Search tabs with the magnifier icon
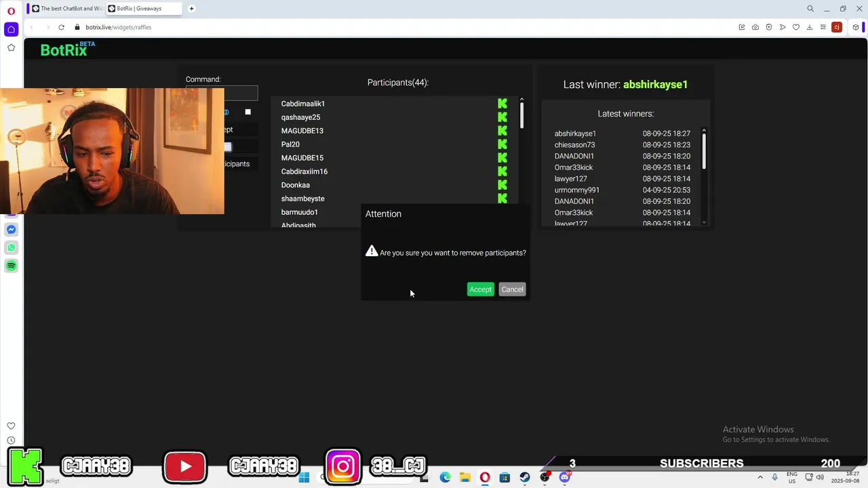Viewport: 868px width, 488px height. coord(810,9)
